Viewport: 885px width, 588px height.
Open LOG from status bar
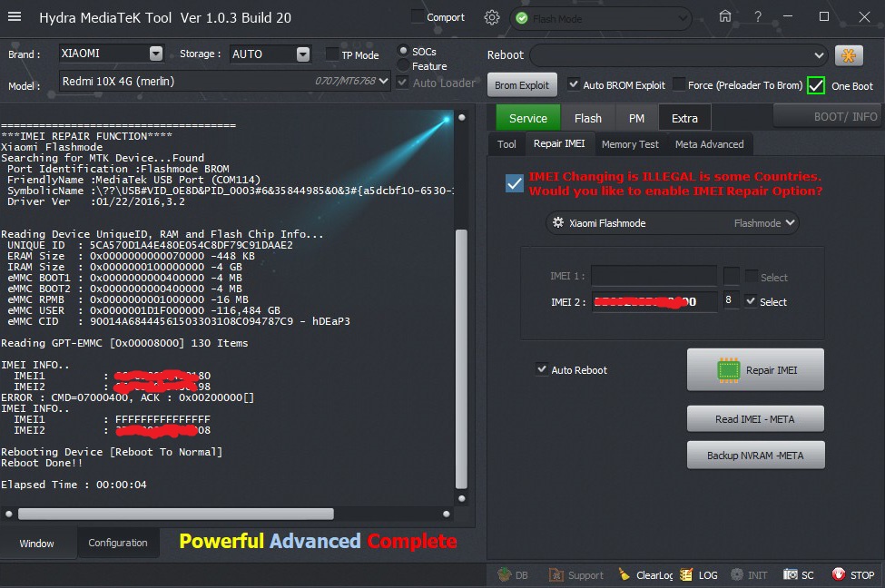(699, 575)
